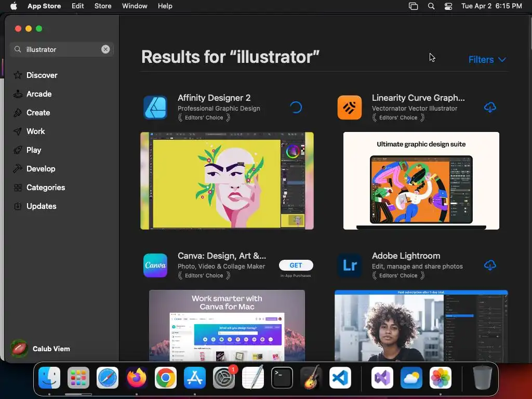Click the date and time display
The height and width of the screenshot is (399, 532).
491,6
